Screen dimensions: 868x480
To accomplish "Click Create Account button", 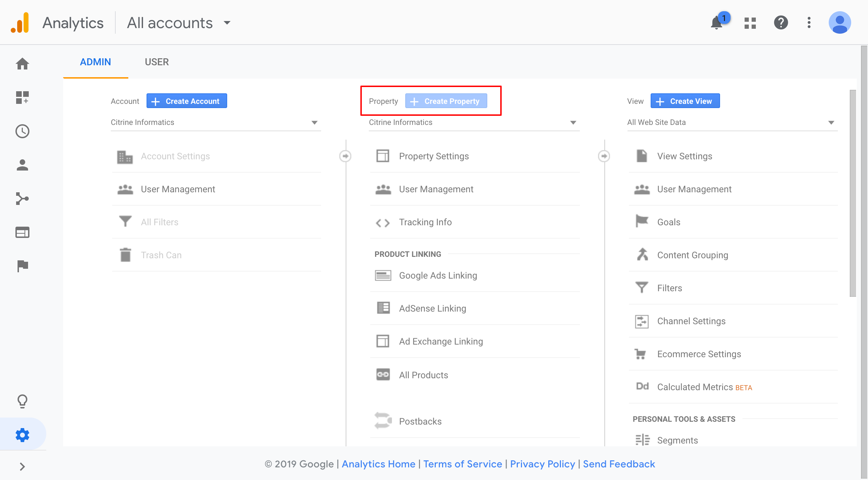I will 187,101.
